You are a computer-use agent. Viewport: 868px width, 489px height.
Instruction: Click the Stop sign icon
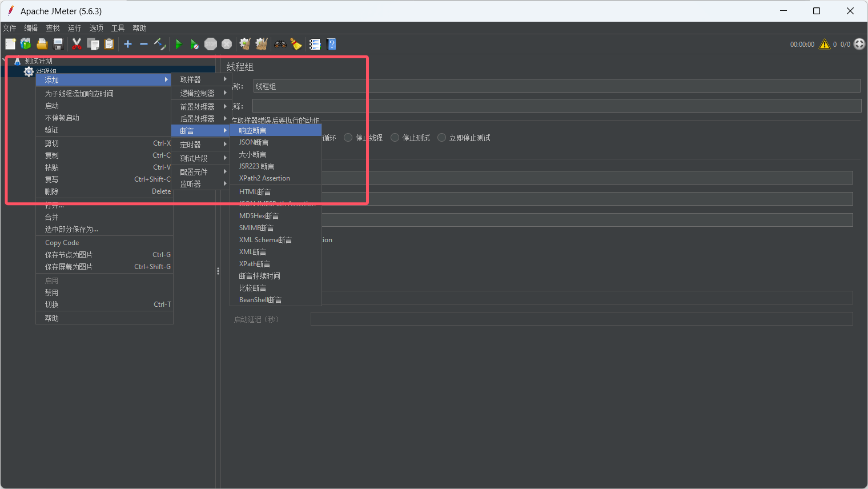point(211,44)
